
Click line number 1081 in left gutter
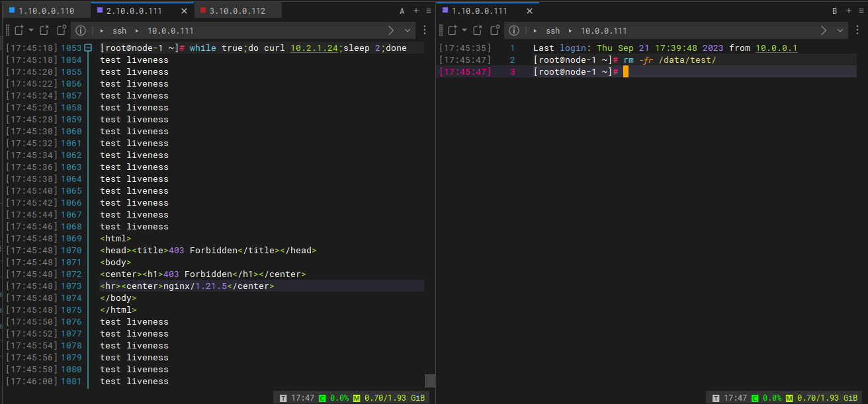[x=71, y=382]
